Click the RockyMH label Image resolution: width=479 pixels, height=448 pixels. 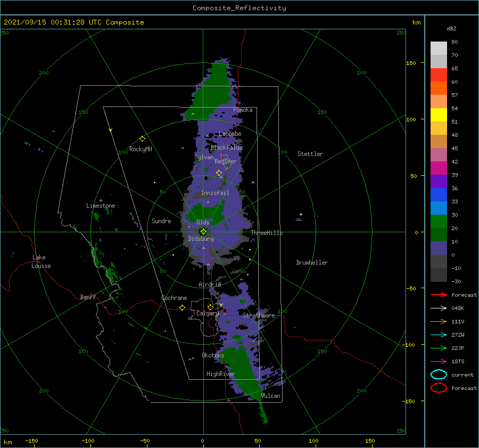coord(141,149)
